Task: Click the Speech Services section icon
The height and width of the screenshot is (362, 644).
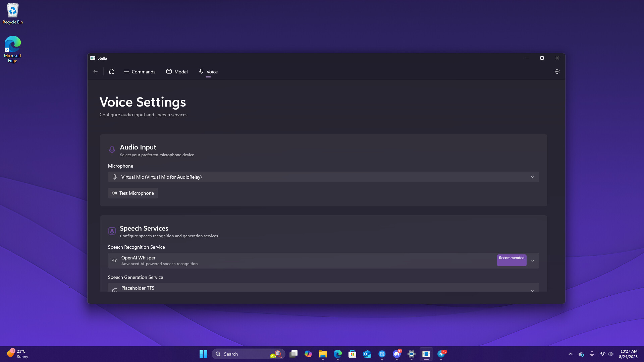Action: 112,231
